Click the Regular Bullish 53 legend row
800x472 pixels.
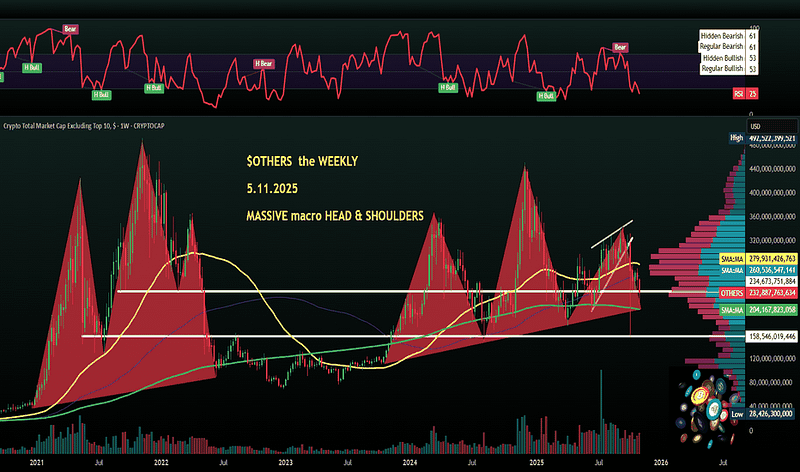point(728,68)
